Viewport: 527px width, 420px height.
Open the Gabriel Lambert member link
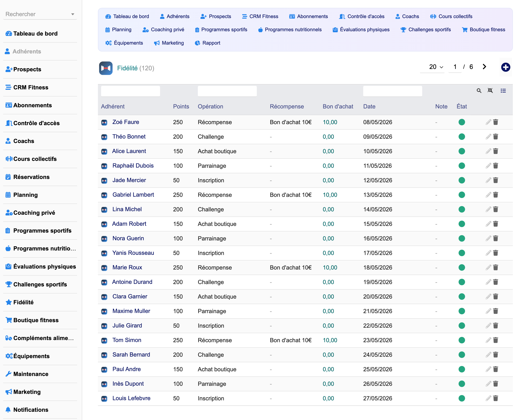(133, 195)
